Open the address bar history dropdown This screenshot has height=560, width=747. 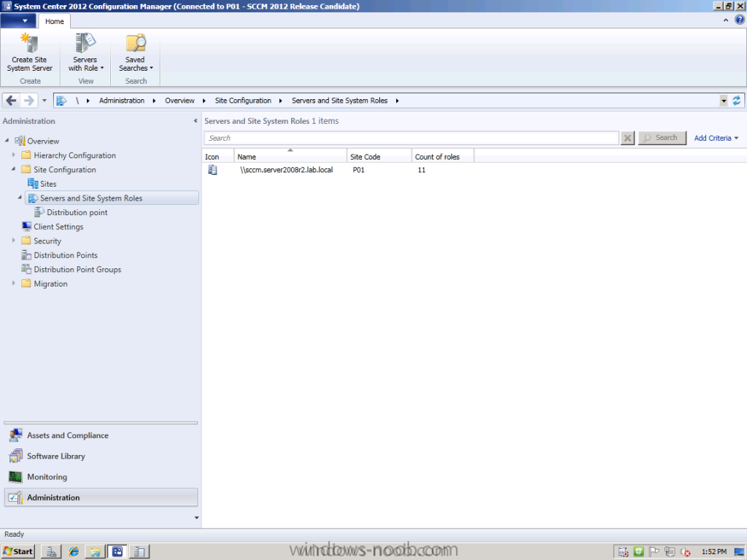coord(724,101)
